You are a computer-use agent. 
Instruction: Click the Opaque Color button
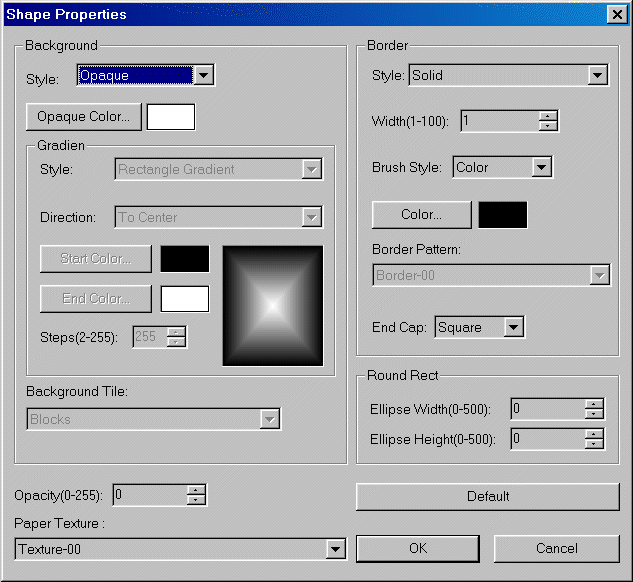(x=84, y=117)
